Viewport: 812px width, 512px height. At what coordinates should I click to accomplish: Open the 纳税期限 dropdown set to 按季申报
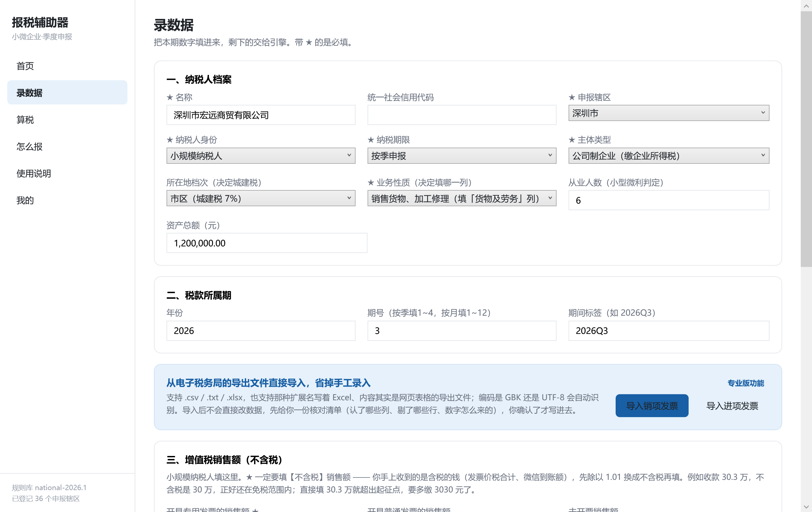click(x=462, y=156)
